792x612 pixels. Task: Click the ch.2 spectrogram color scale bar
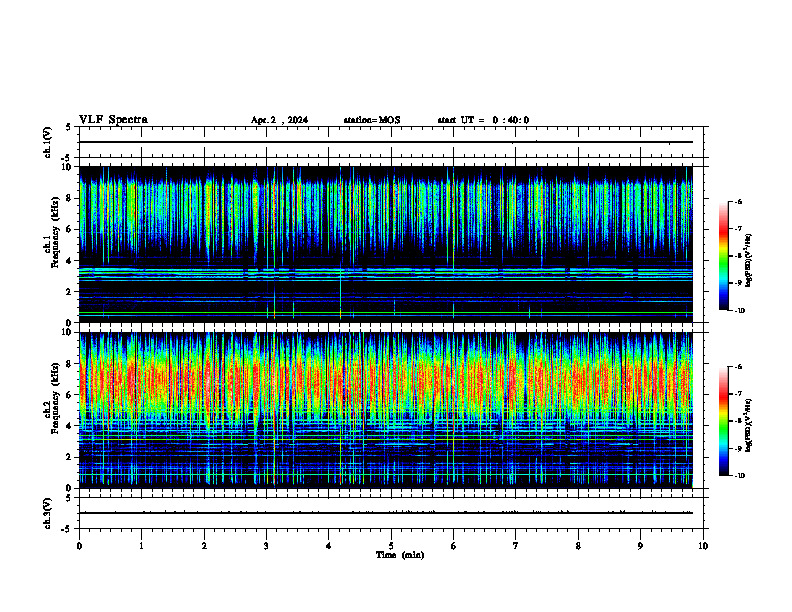tap(723, 421)
